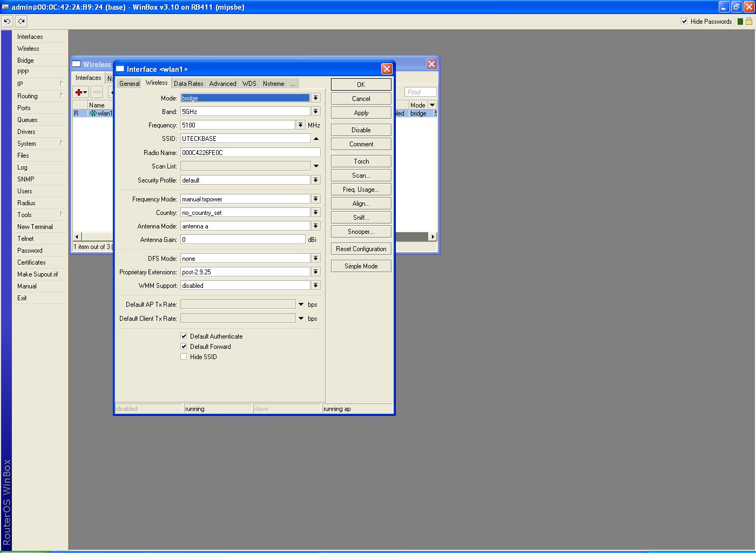Click the Disable button
Image resolution: width=756 pixels, height=553 pixels.
pos(361,130)
